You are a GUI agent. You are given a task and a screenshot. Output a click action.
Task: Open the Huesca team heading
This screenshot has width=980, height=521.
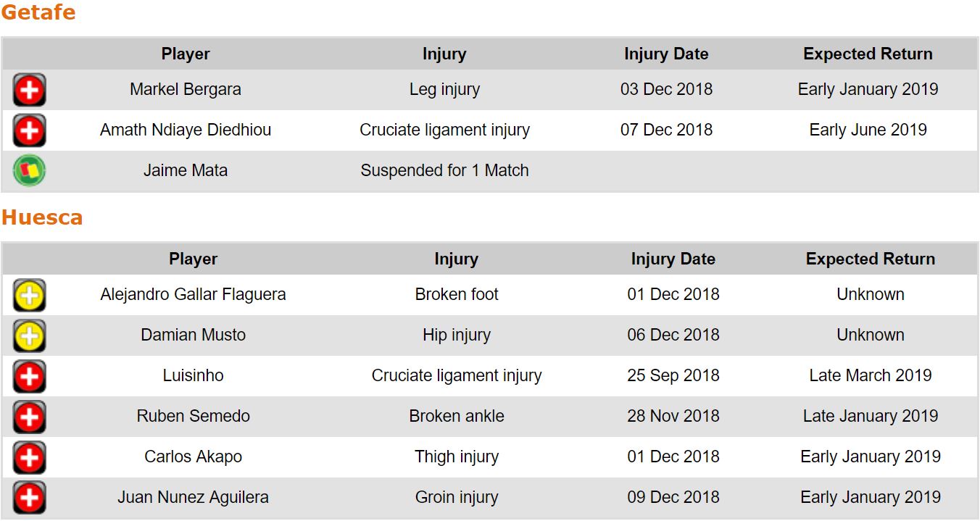(42, 217)
